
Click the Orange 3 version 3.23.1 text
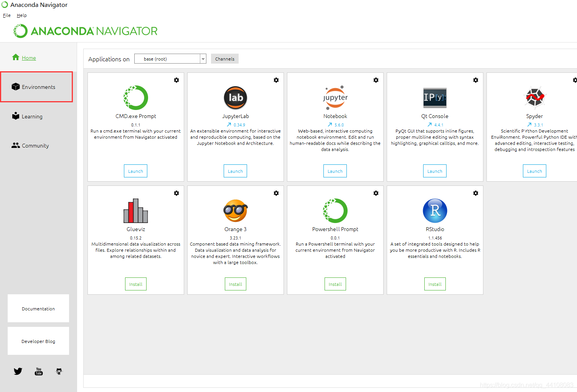click(x=236, y=238)
